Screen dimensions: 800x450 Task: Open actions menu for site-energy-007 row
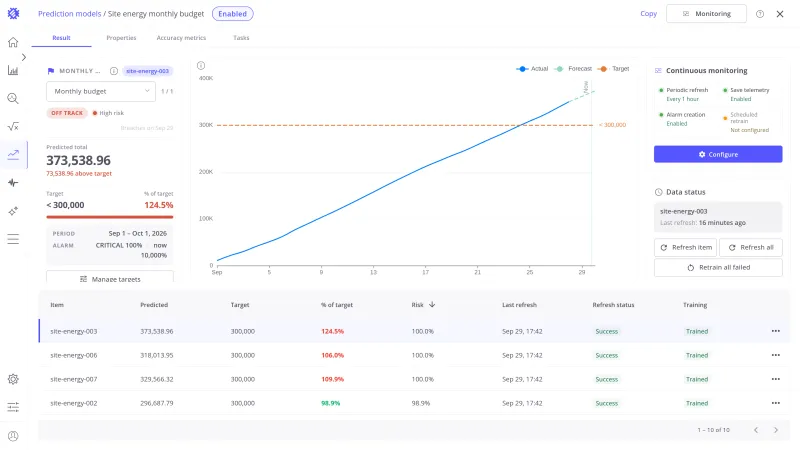(x=776, y=379)
